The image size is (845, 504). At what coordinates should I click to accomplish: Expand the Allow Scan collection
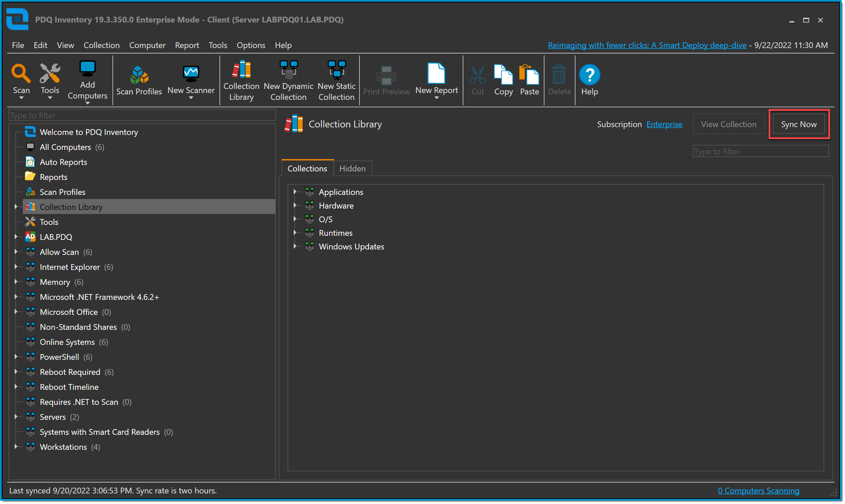(16, 251)
